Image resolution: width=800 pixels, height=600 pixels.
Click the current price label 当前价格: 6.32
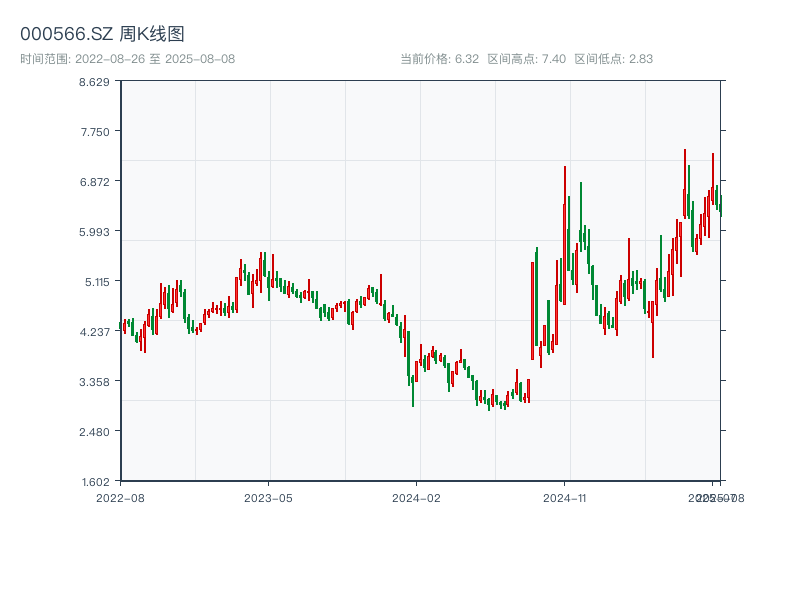click(x=439, y=59)
